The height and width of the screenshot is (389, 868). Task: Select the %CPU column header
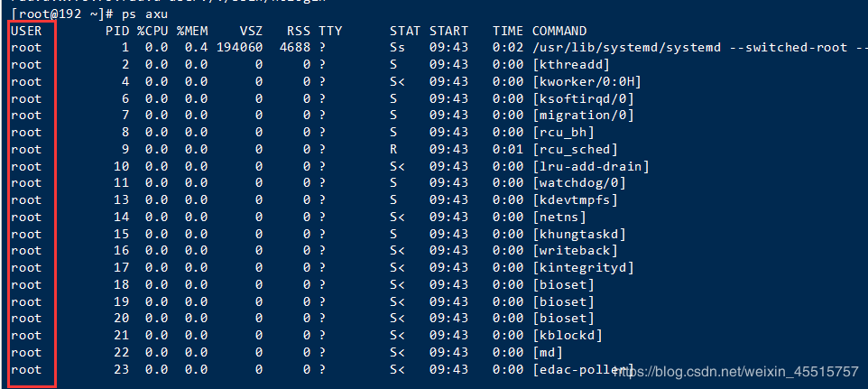pyautogui.click(x=152, y=31)
